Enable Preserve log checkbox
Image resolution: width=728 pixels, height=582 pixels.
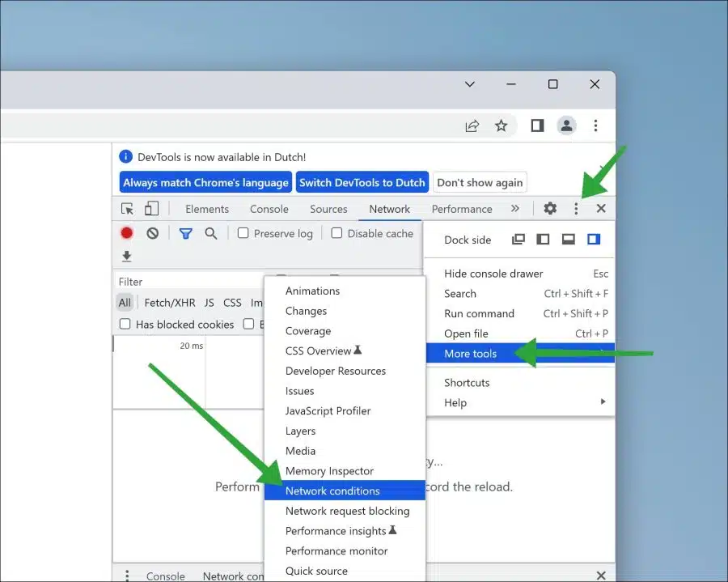pos(243,232)
